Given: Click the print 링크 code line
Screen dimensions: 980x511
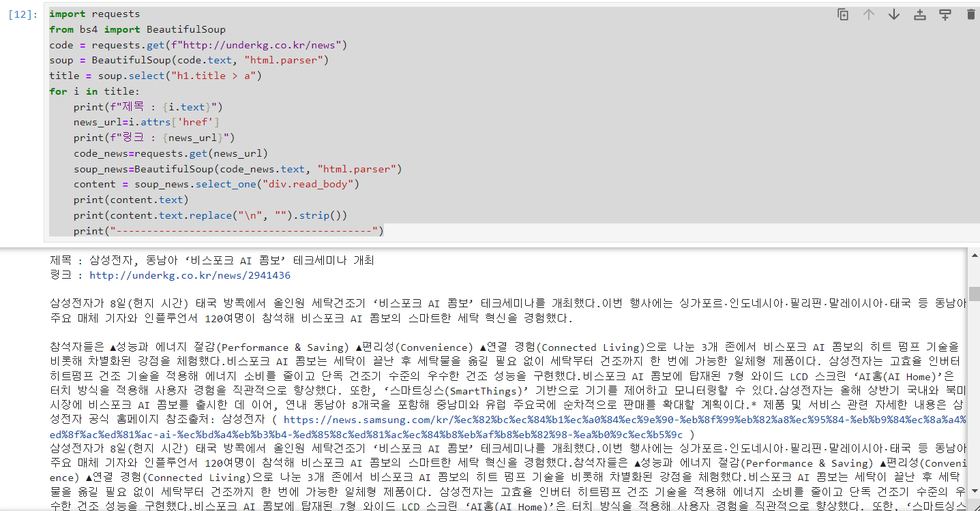Looking at the screenshot, I should click(154, 138).
